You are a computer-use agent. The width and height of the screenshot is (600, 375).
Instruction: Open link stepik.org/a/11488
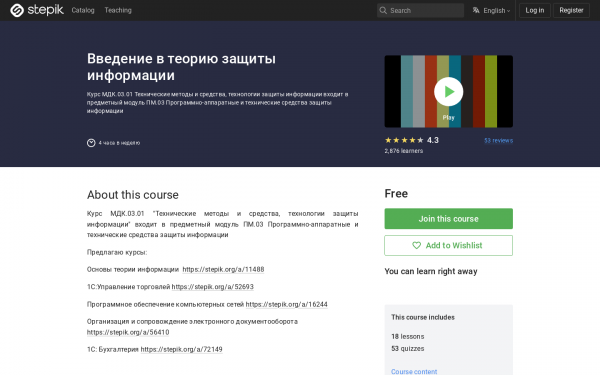(x=223, y=269)
